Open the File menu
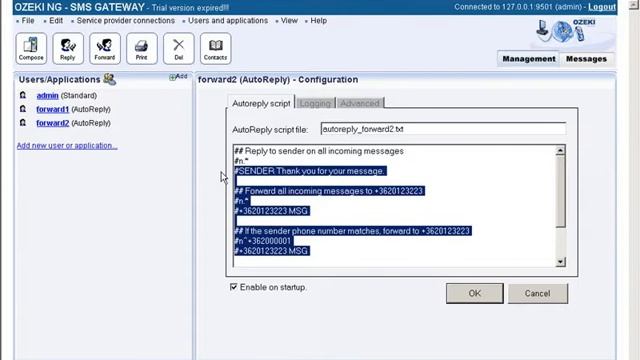 (28, 20)
